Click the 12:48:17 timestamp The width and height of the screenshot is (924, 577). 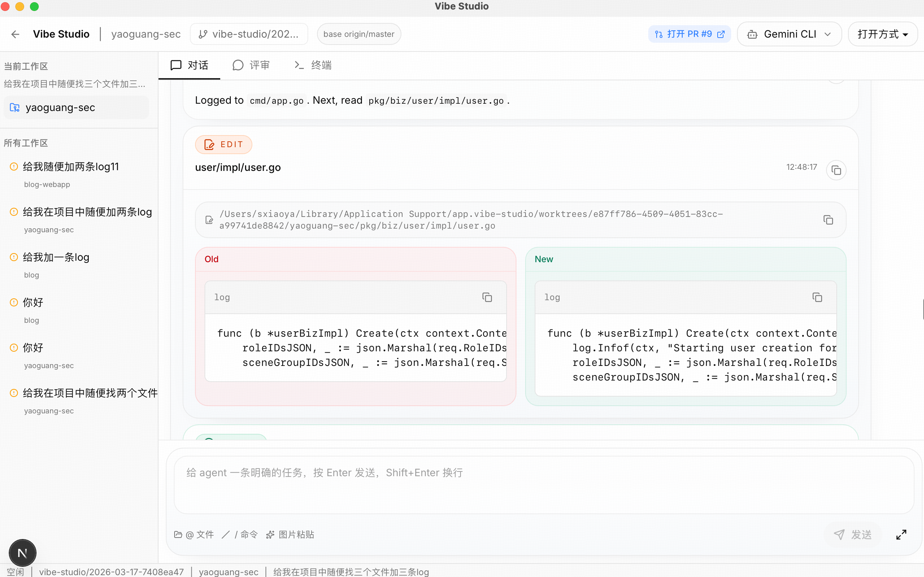[x=802, y=167]
